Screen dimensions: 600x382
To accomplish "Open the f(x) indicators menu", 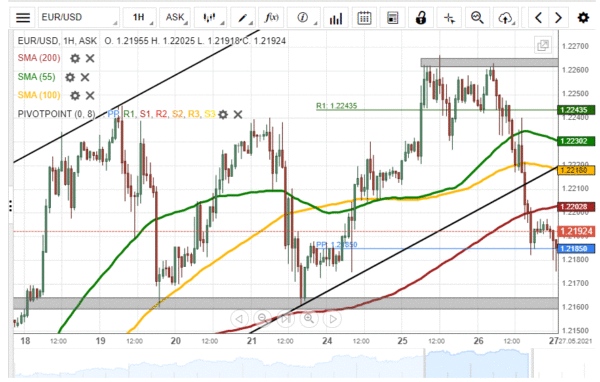I will [271, 18].
